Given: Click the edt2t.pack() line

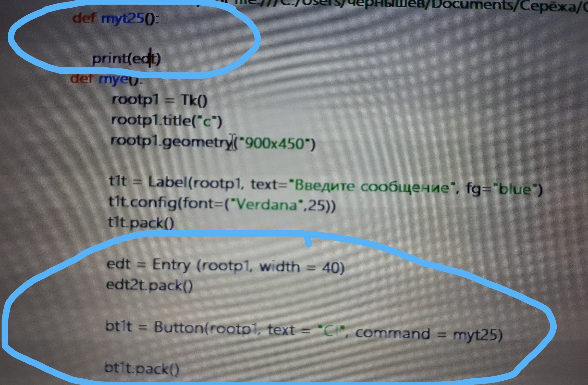Looking at the screenshot, I should tap(150, 285).
